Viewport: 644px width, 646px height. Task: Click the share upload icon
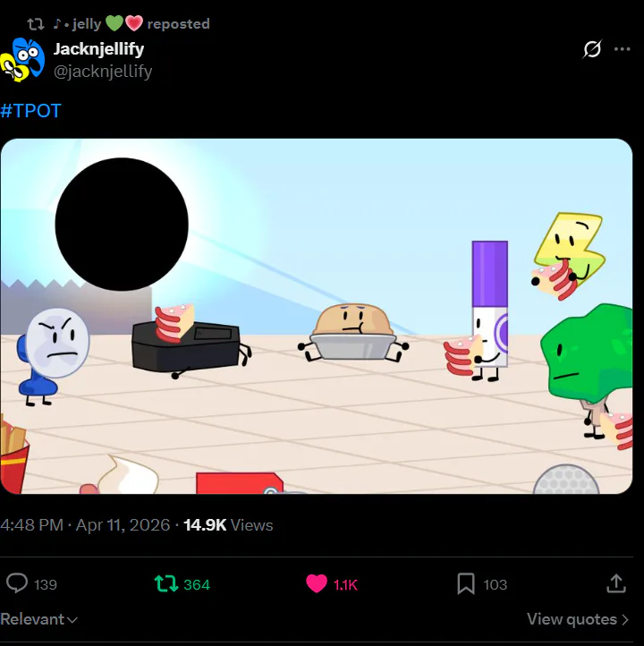coord(616,583)
